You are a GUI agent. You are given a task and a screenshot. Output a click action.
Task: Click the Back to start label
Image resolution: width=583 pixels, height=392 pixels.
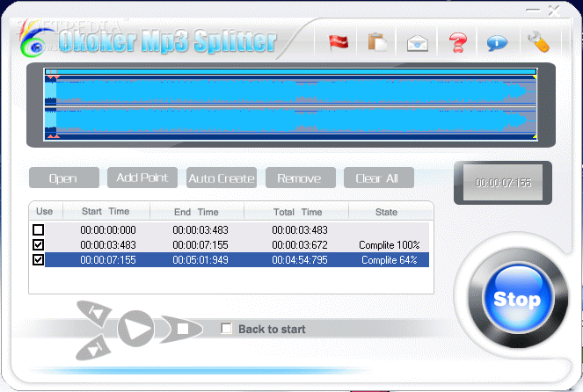click(x=272, y=329)
